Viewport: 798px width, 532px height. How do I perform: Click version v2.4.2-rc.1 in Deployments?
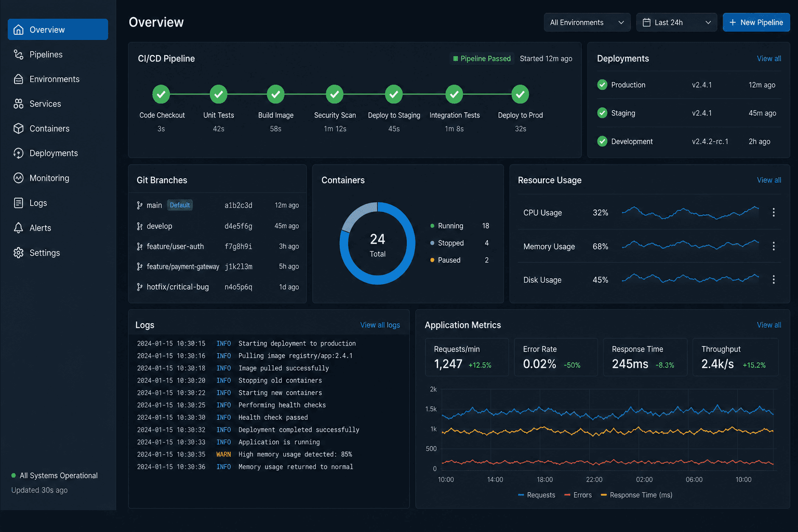(710, 141)
